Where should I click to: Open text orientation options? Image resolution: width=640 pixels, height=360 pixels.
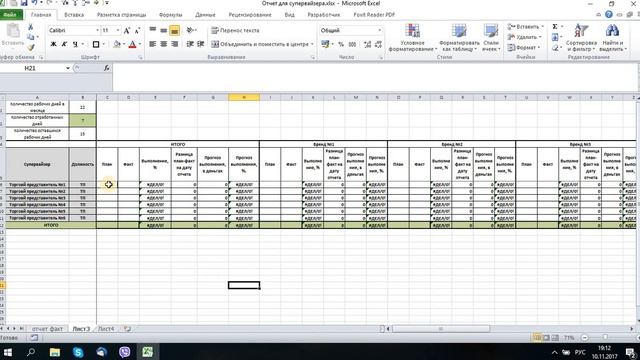coord(191,30)
